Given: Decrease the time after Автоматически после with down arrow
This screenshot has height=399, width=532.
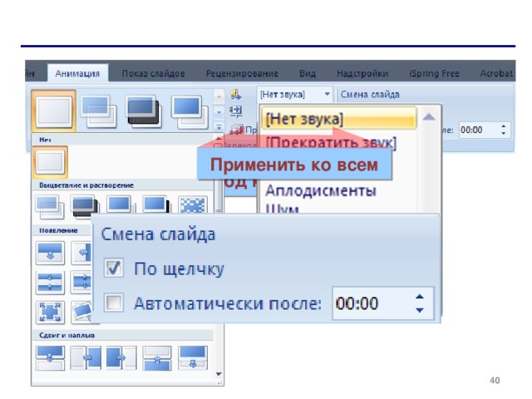Looking at the screenshot, I should [419, 310].
